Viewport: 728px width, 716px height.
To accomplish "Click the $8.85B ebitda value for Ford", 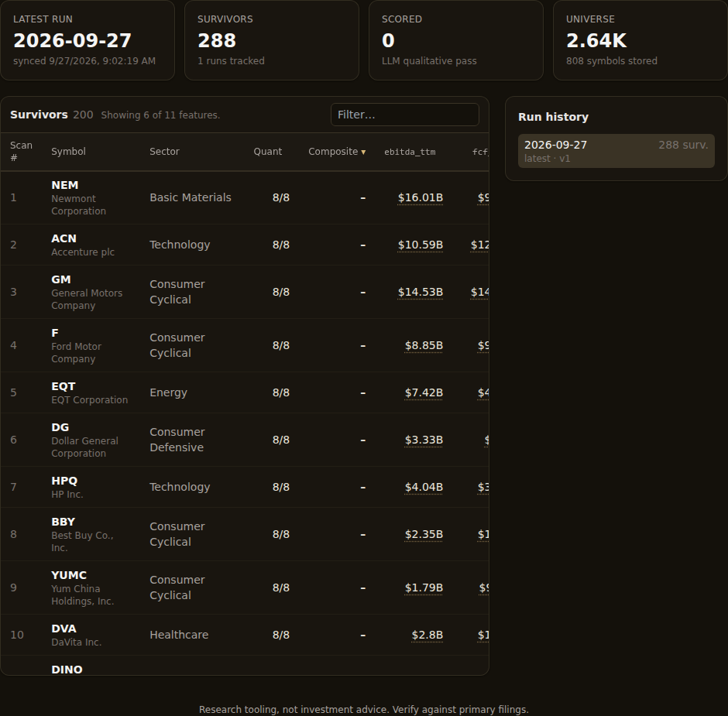I will tap(424, 346).
